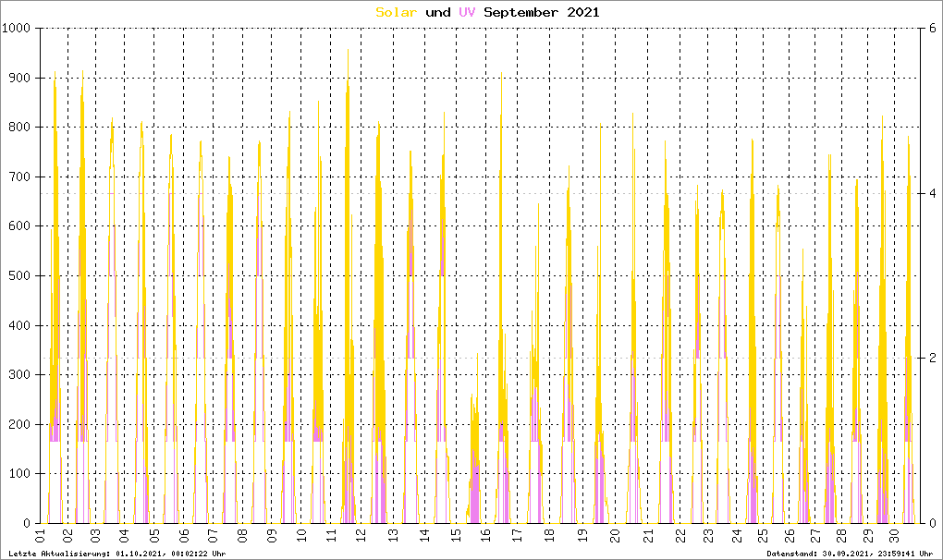The width and height of the screenshot is (943, 560).
Task: Select day 20 on the x-axis
Action: click(618, 535)
